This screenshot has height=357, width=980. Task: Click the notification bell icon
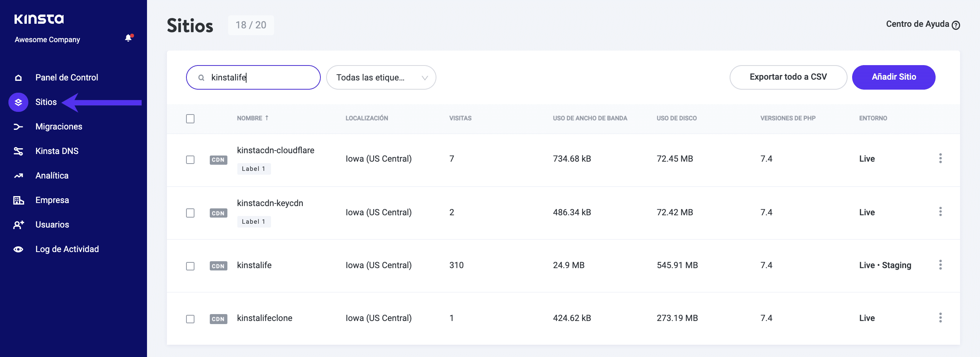pyautogui.click(x=128, y=38)
